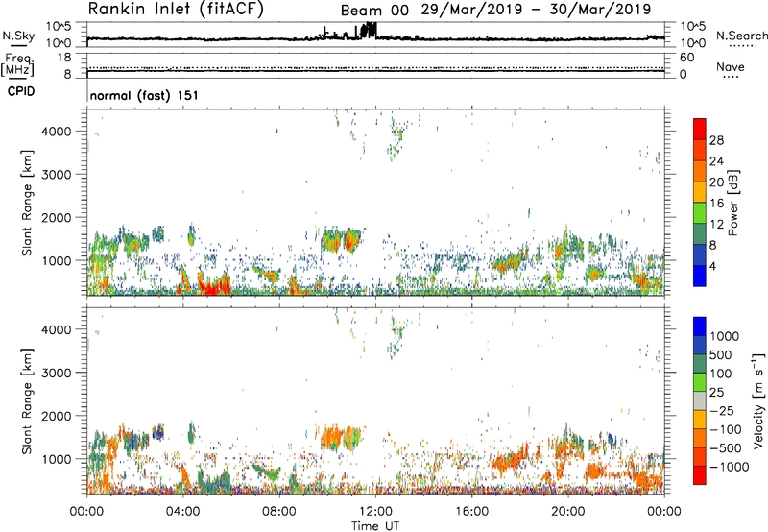Click the '4000' tick in power panel
The height and width of the screenshot is (532, 768).
click(57, 132)
